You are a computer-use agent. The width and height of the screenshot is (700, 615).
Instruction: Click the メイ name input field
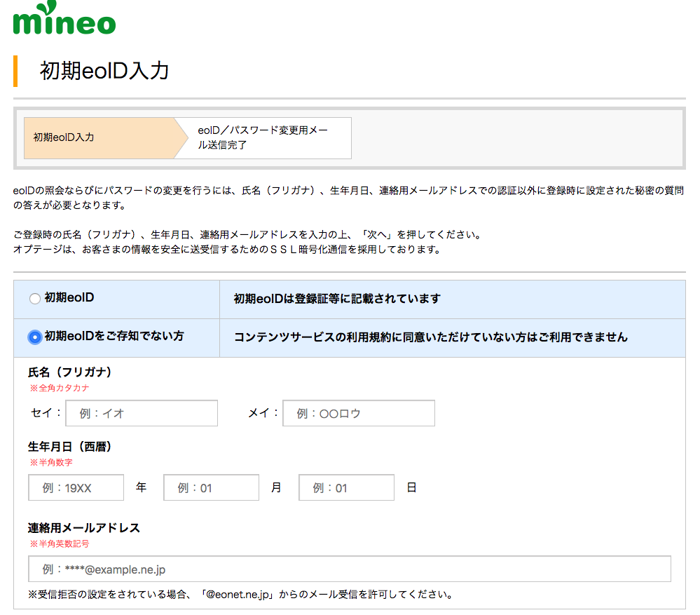[359, 413]
